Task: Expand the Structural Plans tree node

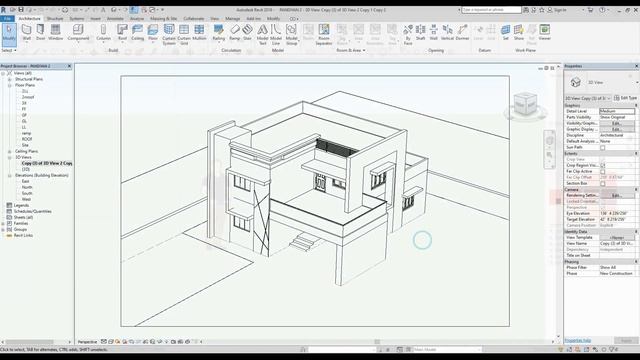Action: coord(9,79)
